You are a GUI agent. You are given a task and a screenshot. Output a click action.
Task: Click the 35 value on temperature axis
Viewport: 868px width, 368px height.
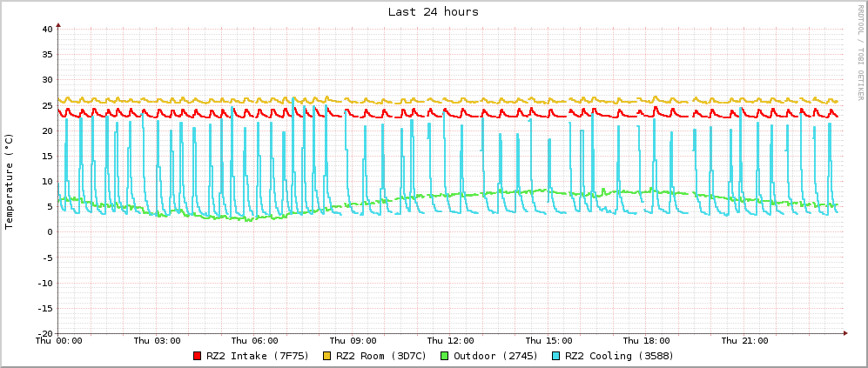pyautogui.click(x=47, y=54)
